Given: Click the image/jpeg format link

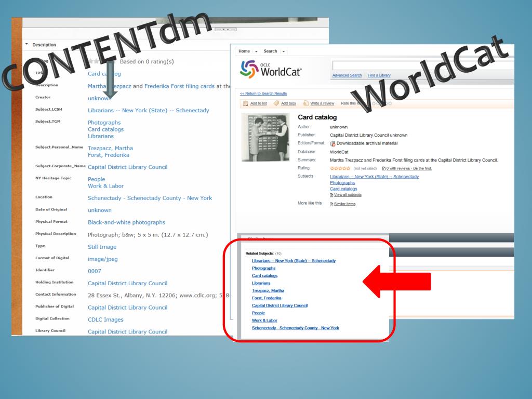Looking at the screenshot, I should (x=102, y=259).
